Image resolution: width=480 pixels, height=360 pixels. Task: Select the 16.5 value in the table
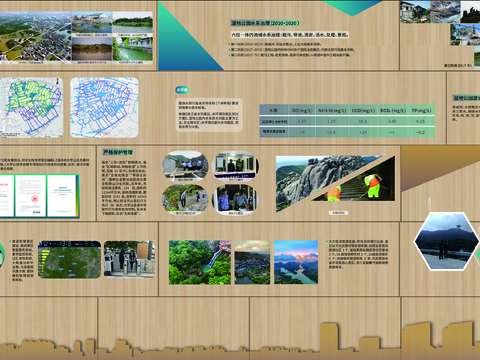point(363,121)
